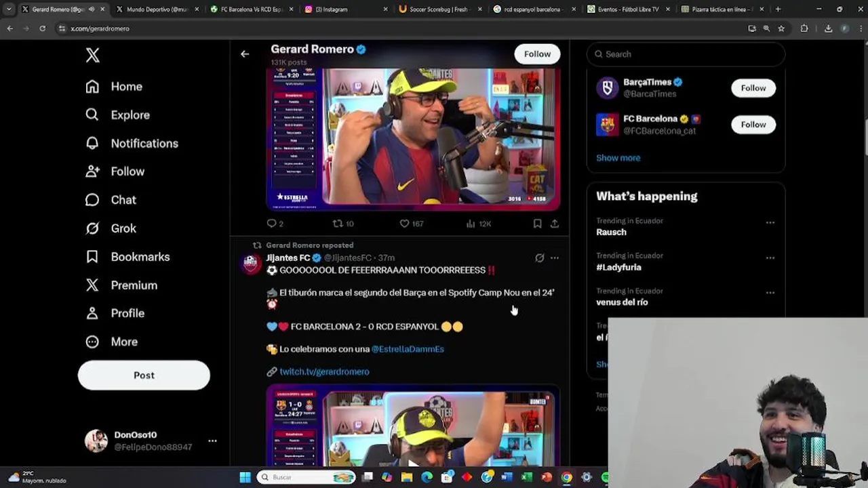Open @EstrellaDammEs mention link
868x488 pixels.
pos(408,349)
